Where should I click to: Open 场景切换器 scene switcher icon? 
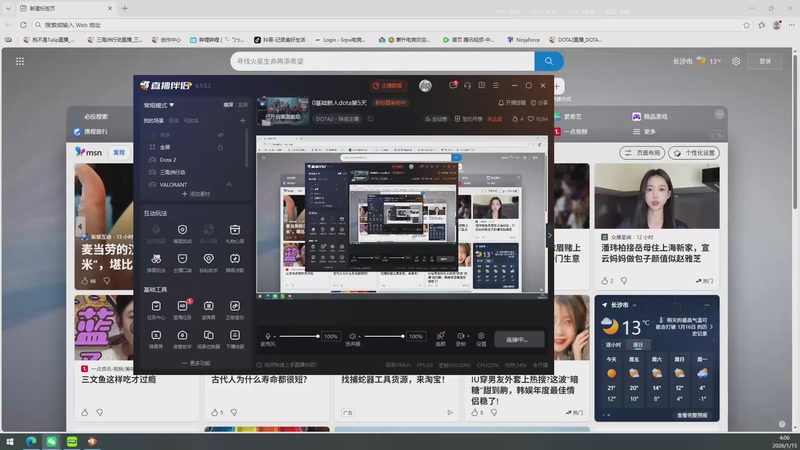(208, 335)
